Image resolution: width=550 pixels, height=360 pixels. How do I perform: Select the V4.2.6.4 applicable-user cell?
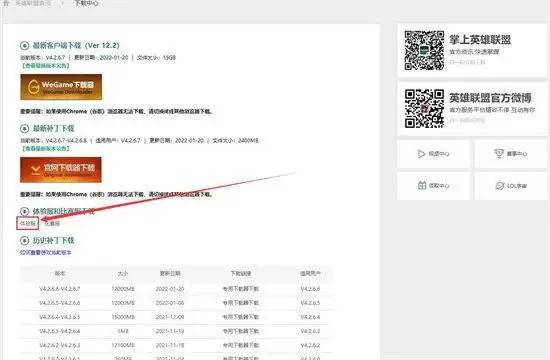310,317
